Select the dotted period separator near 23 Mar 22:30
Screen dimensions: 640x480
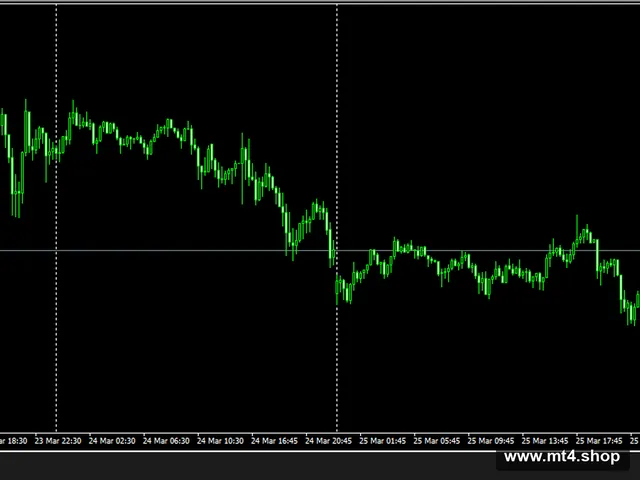coord(56,218)
